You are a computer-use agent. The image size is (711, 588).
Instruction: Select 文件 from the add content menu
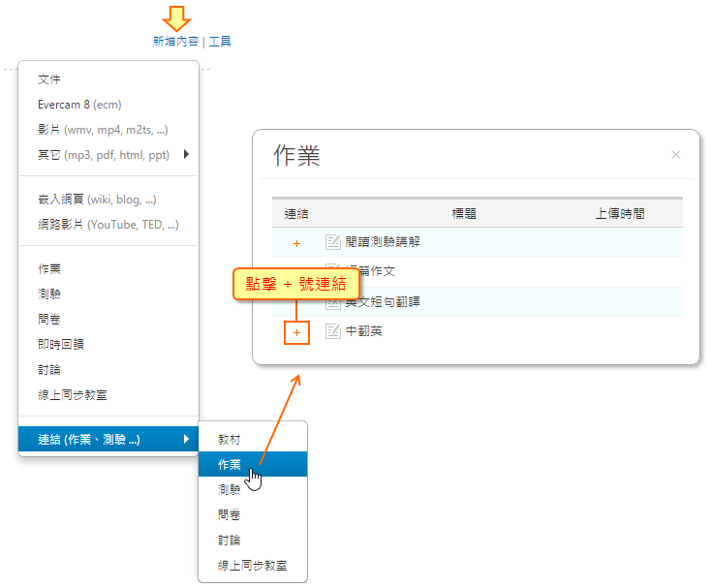(49, 79)
